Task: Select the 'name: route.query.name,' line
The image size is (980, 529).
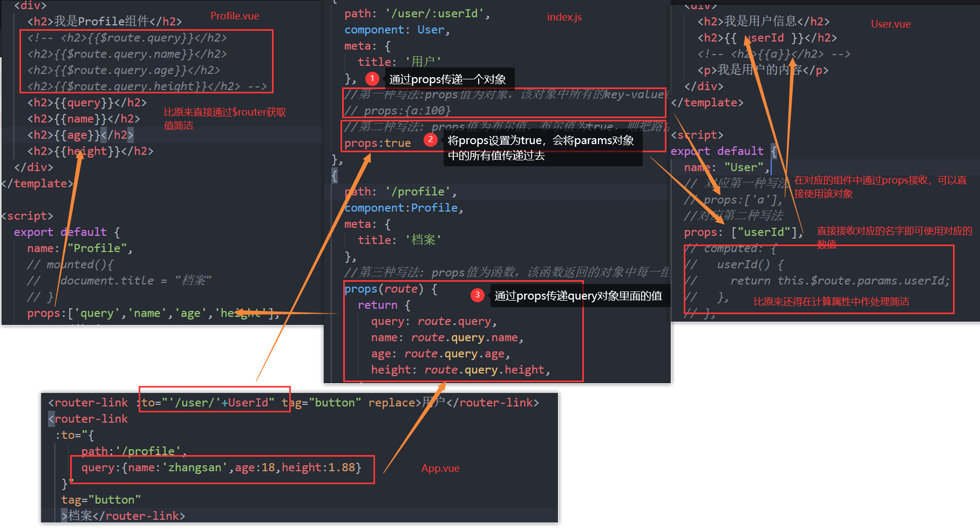Action: 447,337
